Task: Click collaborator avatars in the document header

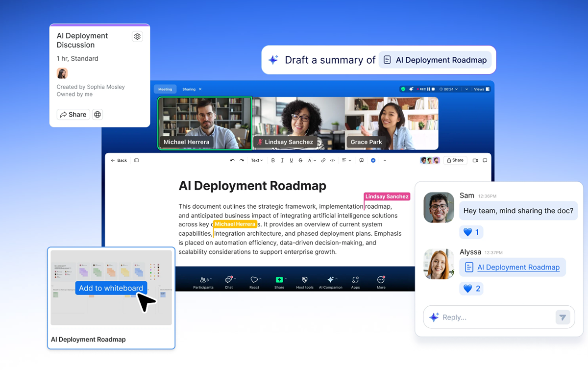Action: point(430,160)
